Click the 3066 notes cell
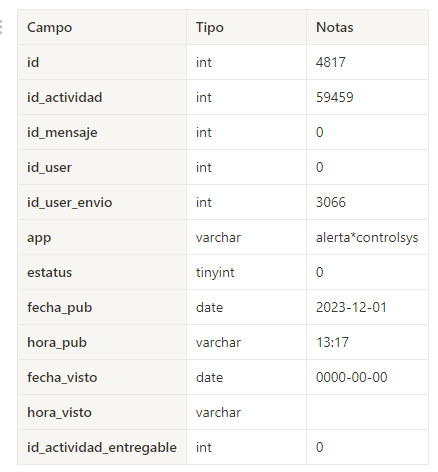438x472 pixels. [x=367, y=202]
